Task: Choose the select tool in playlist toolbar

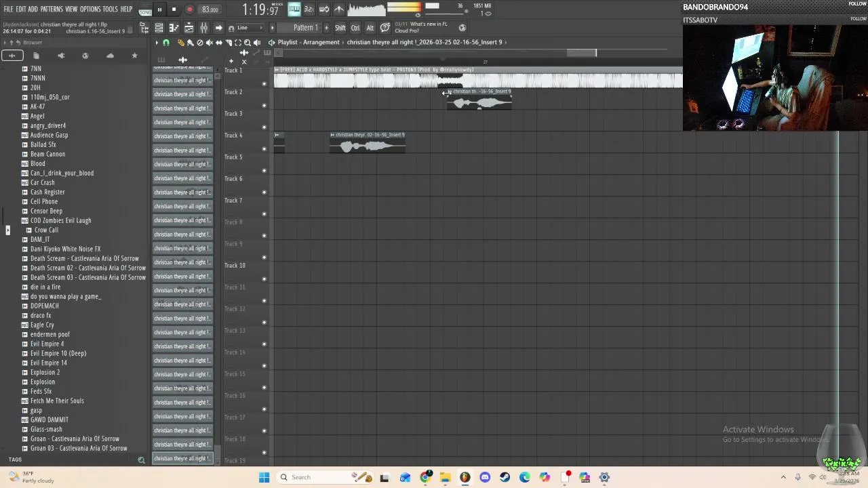Action: [238, 42]
